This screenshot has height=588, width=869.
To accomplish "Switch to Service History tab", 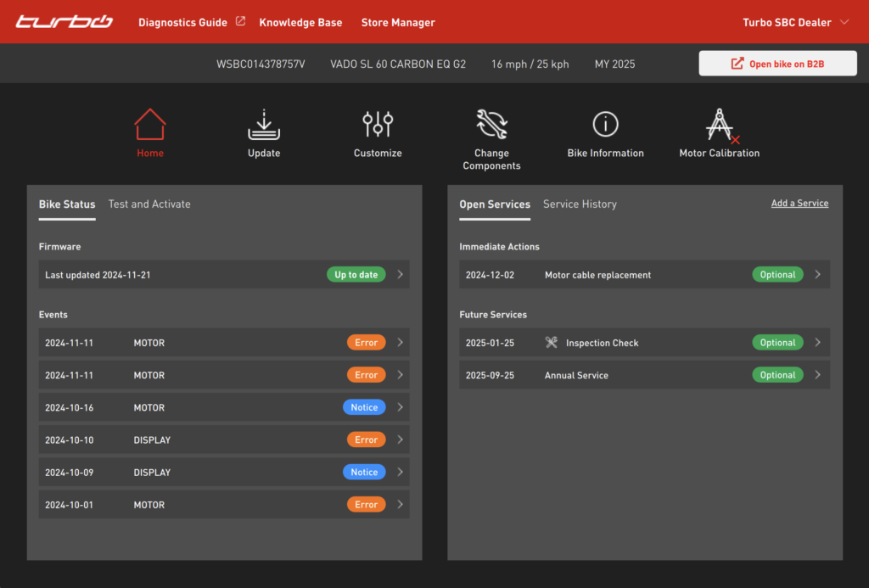I will 580,204.
